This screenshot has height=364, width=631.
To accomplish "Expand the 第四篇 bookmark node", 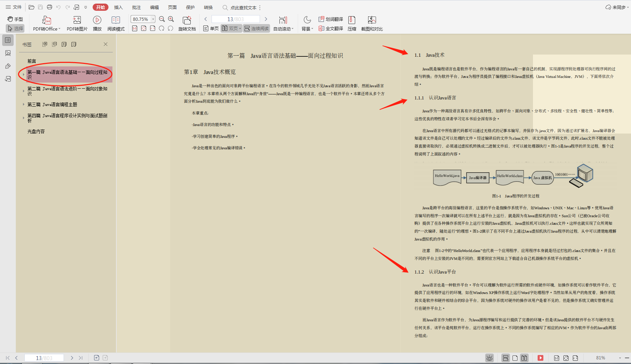I will tap(24, 118).
